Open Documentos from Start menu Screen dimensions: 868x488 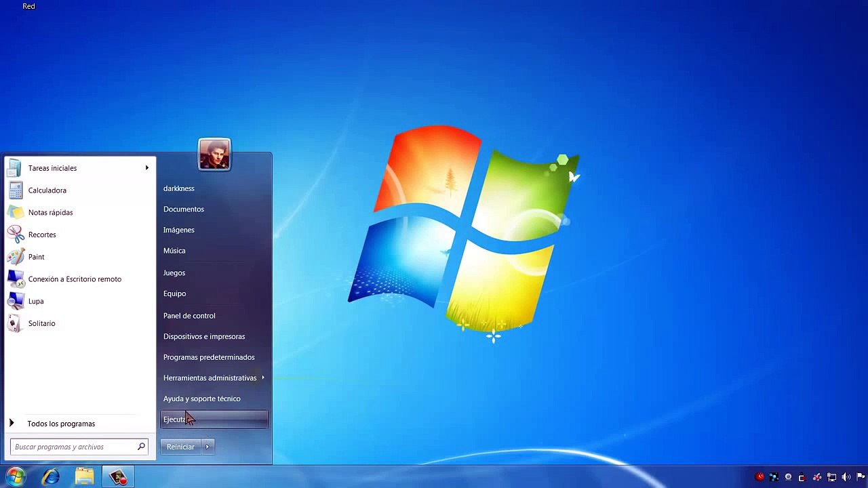point(184,209)
